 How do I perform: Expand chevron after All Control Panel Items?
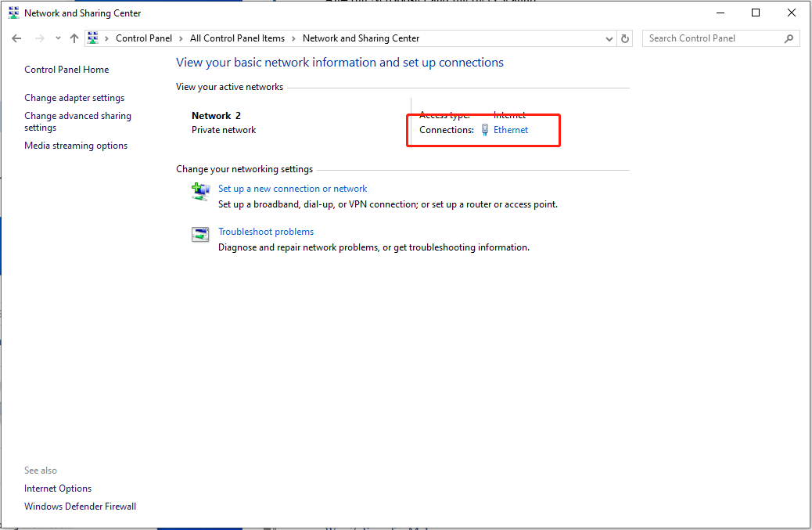[293, 38]
